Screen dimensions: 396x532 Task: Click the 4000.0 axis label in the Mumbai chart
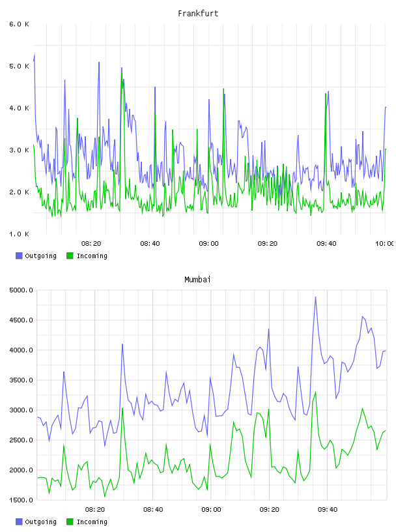(21, 350)
